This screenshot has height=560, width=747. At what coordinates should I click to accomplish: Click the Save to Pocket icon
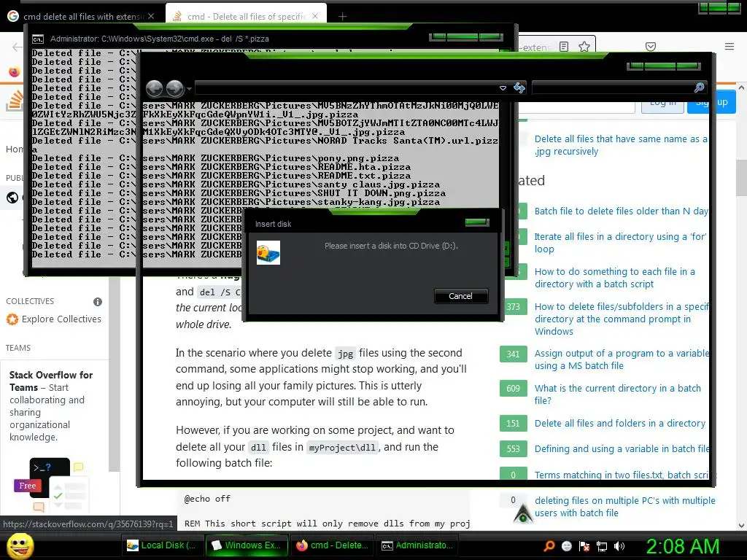pos(651,47)
